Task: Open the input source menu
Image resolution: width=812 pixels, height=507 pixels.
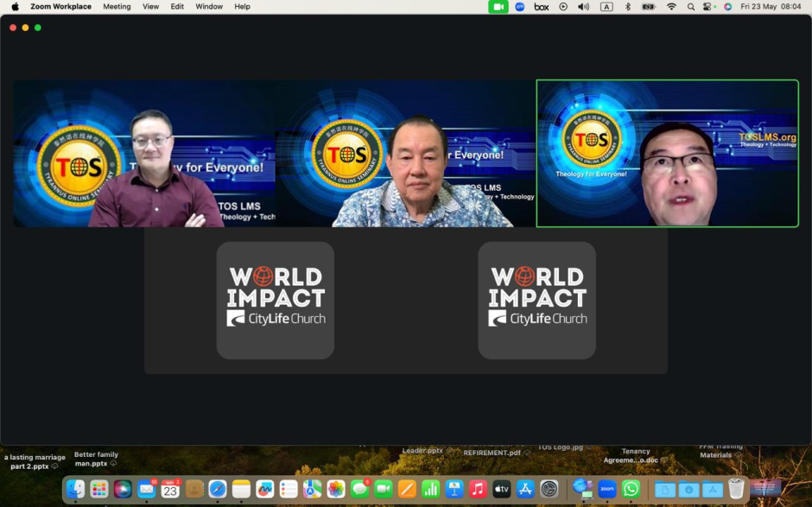Action: click(606, 7)
